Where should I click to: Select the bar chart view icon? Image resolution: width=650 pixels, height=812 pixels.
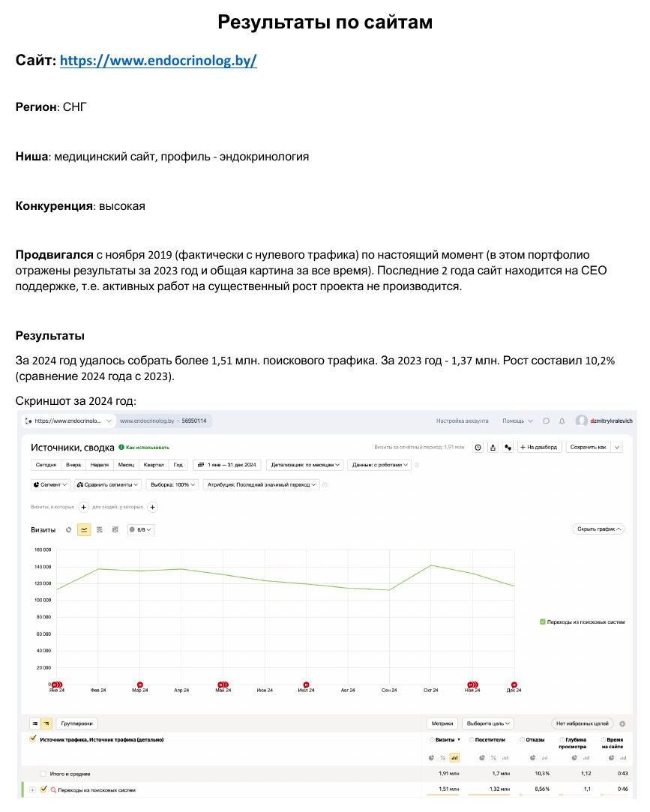pyautogui.click(x=115, y=530)
